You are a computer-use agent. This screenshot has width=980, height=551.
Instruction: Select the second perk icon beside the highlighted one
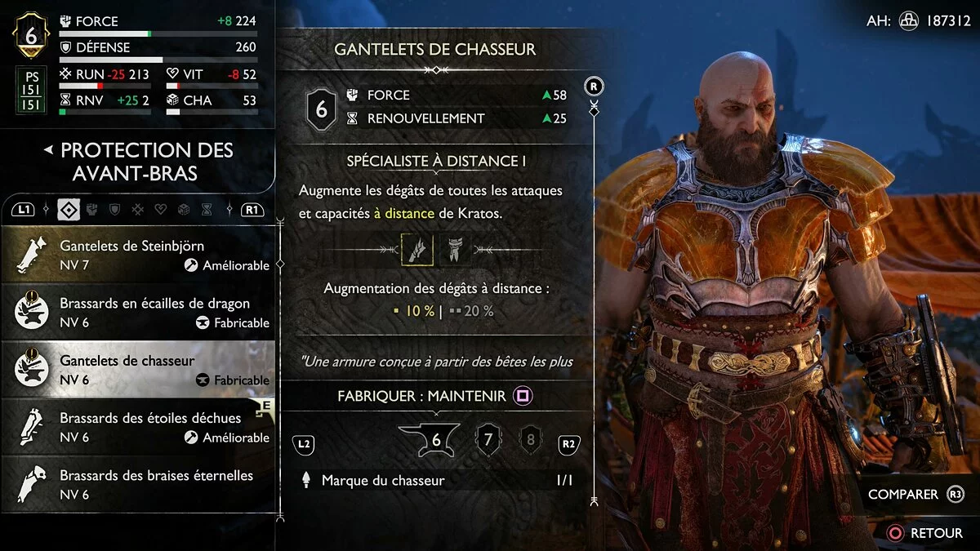[455, 249]
